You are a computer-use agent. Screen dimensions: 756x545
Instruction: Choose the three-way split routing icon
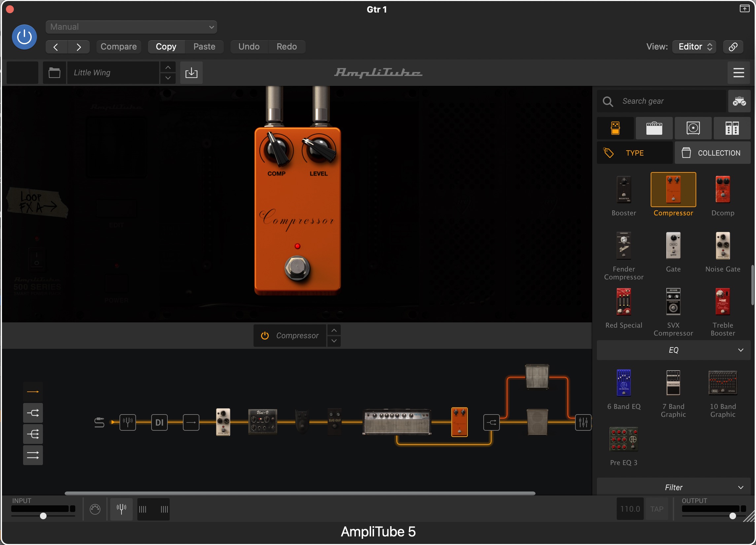point(33,434)
